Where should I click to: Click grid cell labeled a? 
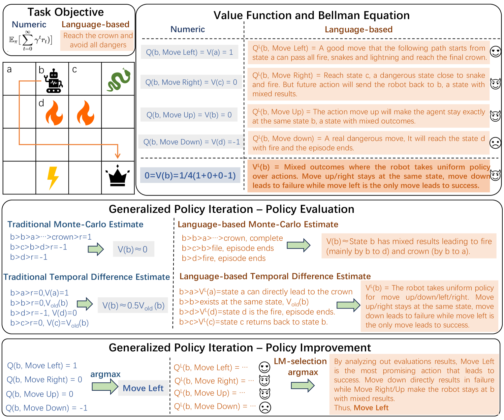(x=19, y=79)
